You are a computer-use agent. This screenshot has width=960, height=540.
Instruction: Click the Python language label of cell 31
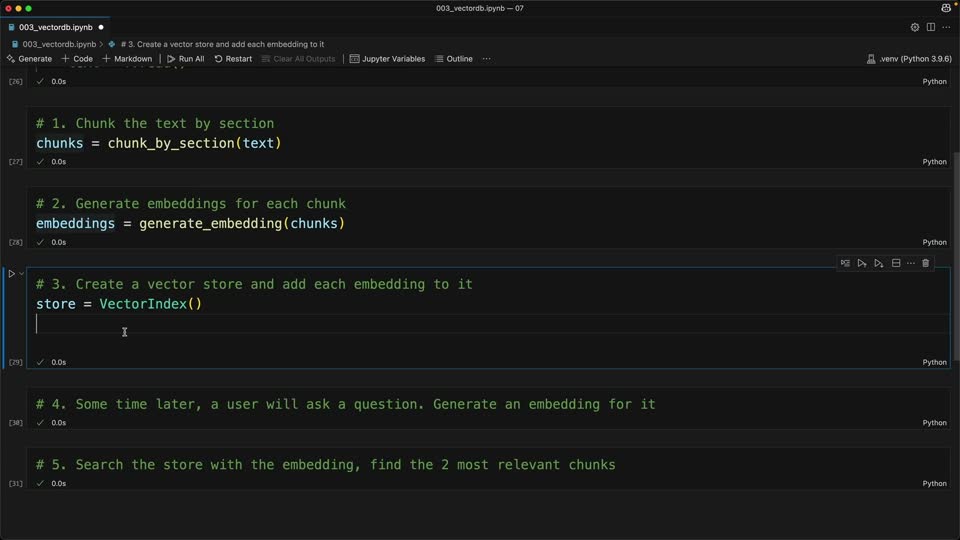(x=934, y=483)
